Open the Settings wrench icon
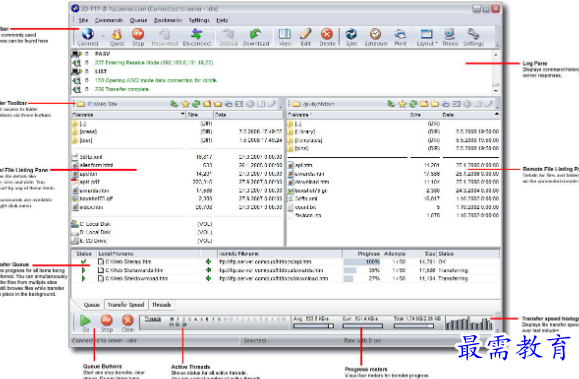Screen dimensions: 579x379 point(473,34)
